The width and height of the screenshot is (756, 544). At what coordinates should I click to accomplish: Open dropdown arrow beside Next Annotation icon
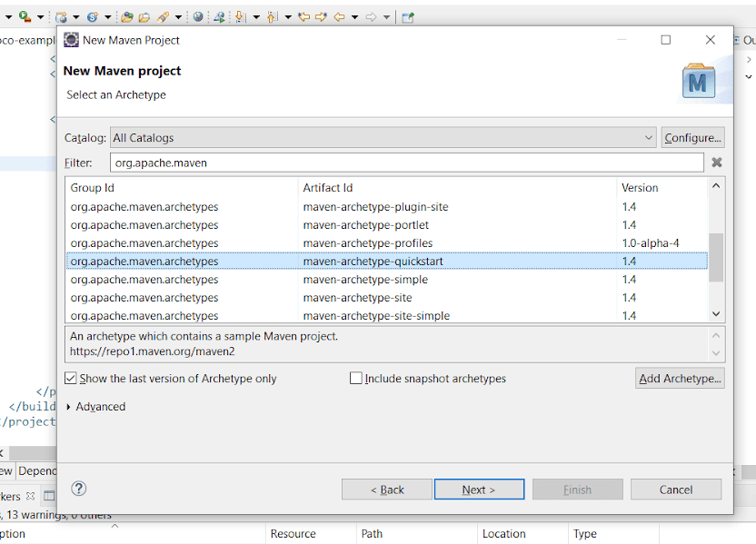pyautogui.click(x=256, y=17)
